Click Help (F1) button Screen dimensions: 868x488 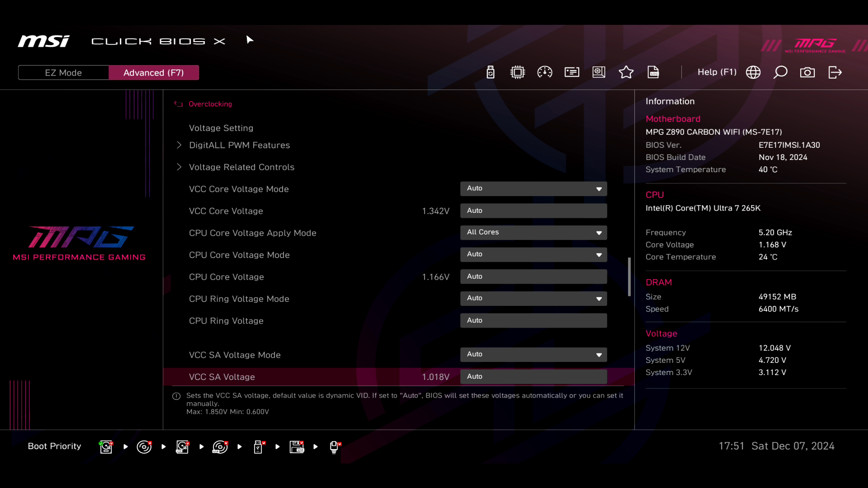pos(717,72)
